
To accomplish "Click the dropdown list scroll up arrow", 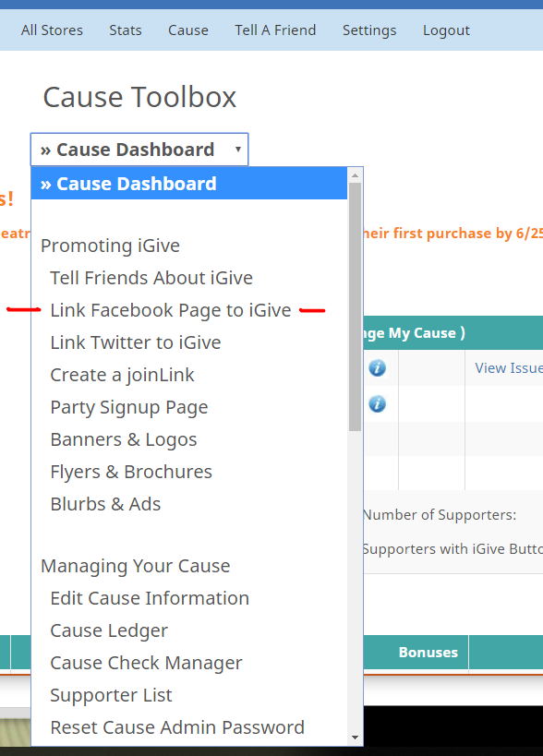I will point(355,175).
